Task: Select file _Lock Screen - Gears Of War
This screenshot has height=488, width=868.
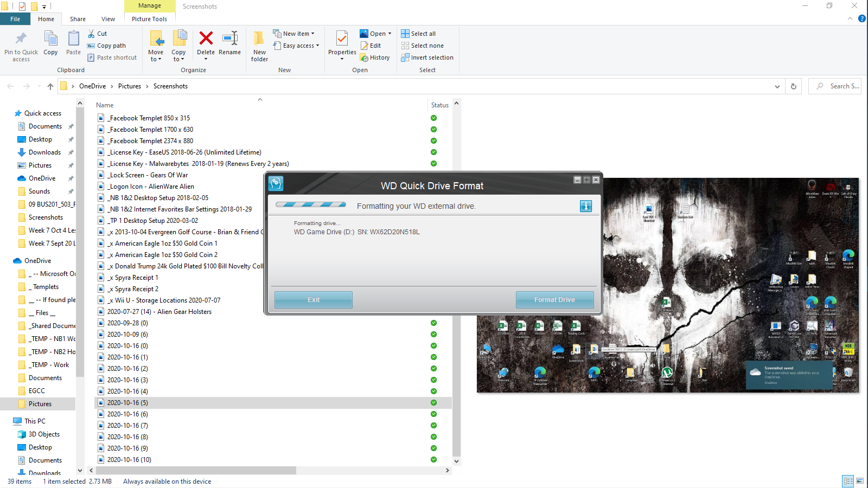Action: (x=148, y=175)
